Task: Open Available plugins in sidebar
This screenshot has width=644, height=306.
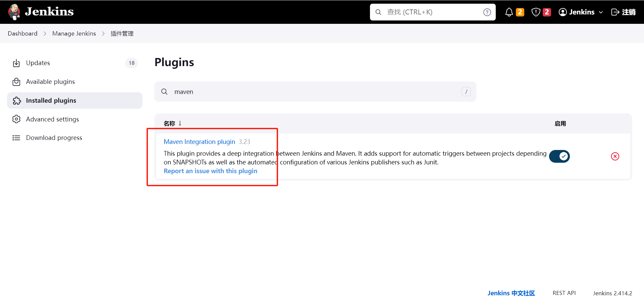Action: (x=75, y=82)
